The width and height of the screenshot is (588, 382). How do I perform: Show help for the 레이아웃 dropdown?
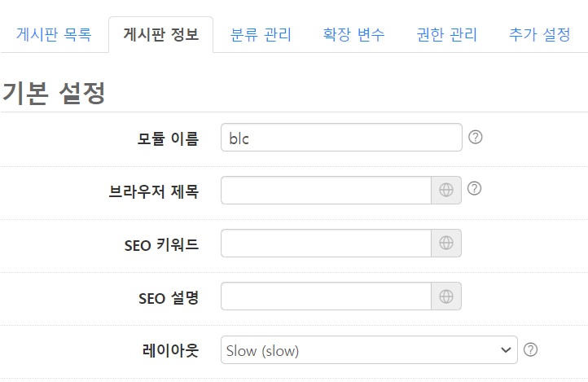(531, 349)
